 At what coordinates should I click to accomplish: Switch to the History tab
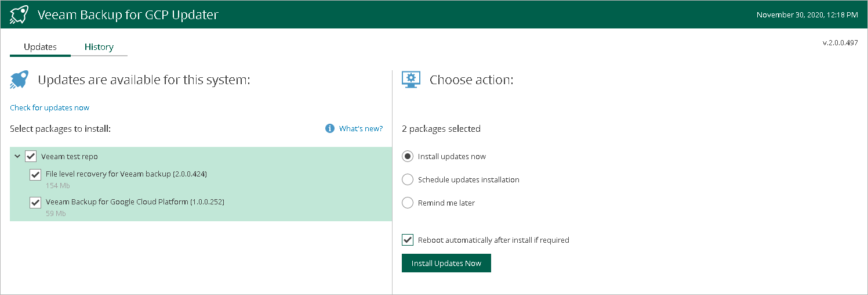99,47
